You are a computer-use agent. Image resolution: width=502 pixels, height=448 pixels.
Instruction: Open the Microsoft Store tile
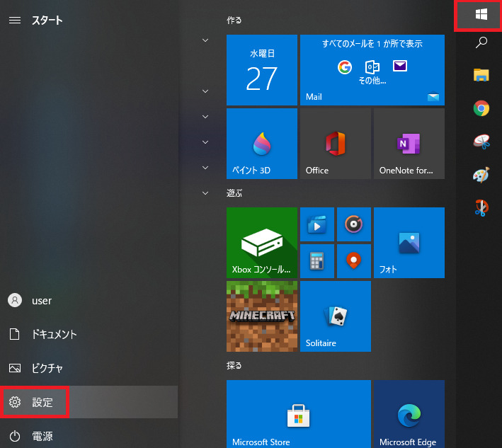(x=299, y=414)
